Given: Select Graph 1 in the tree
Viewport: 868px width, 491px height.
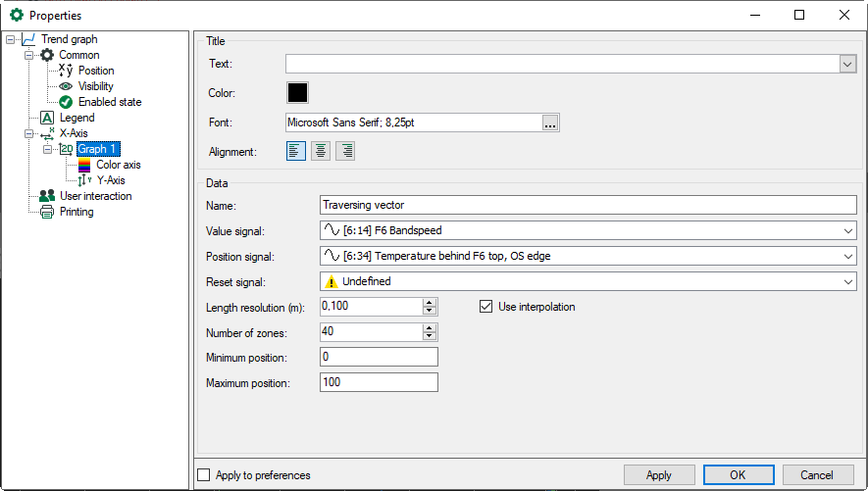Looking at the screenshot, I should [97, 149].
